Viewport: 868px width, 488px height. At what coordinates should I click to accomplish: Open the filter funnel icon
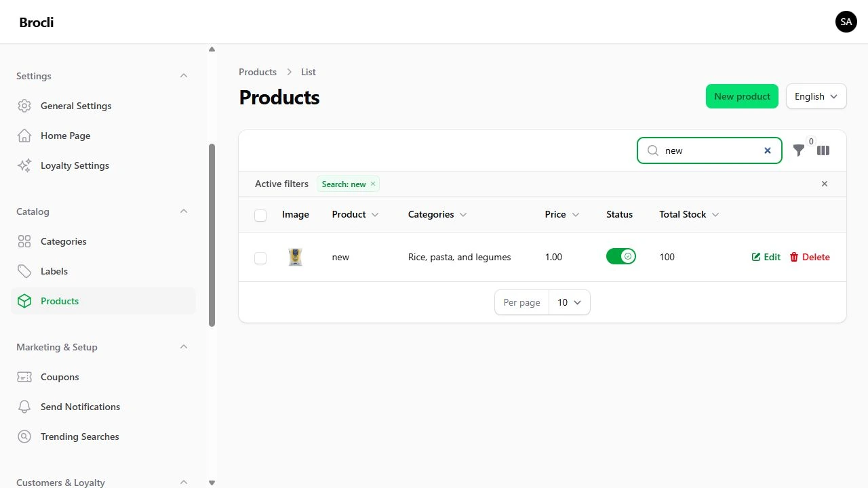(799, 150)
